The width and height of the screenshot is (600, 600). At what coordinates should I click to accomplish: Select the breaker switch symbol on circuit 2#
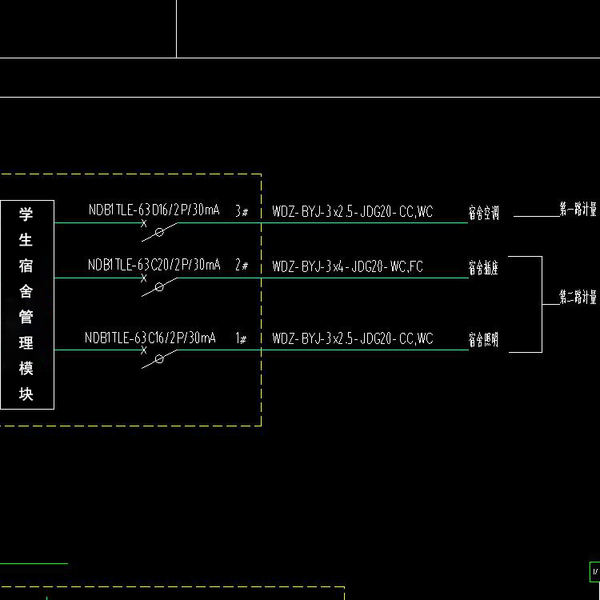[159, 285]
